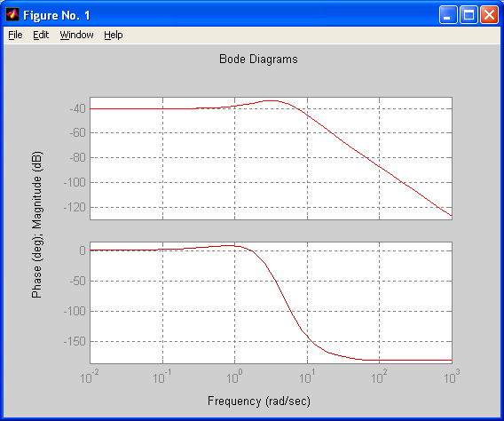Click the 10^0 frequency tick label
The image size is (504, 421).
pyautogui.click(x=234, y=377)
